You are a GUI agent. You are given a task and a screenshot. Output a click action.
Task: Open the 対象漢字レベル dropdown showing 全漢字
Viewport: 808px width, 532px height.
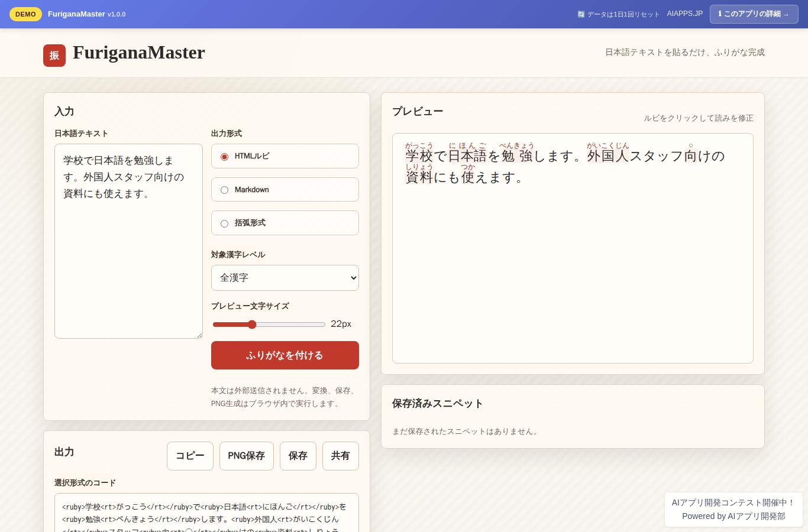[x=285, y=278]
